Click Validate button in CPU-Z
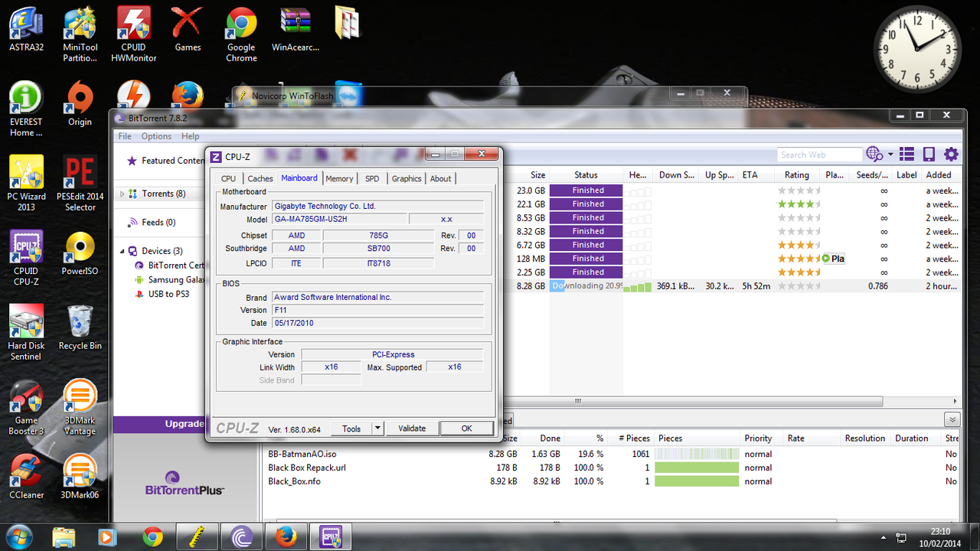Image resolution: width=980 pixels, height=551 pixels. point(412,429)
